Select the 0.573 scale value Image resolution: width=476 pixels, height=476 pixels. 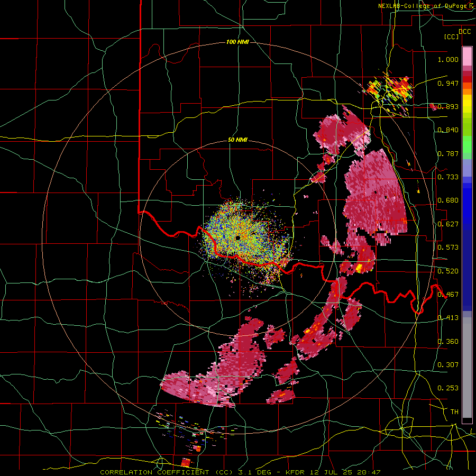[x=448, y=248]
